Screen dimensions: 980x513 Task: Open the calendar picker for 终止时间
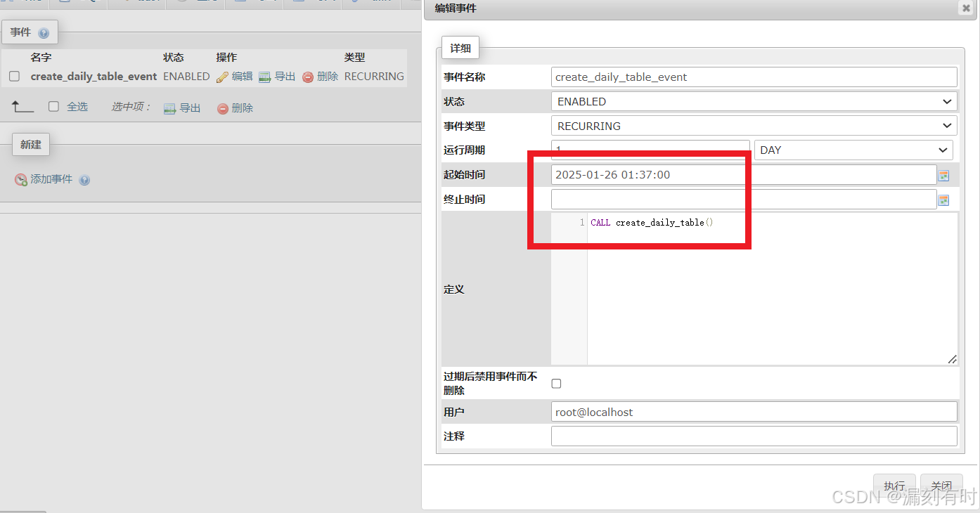[943, 200]
